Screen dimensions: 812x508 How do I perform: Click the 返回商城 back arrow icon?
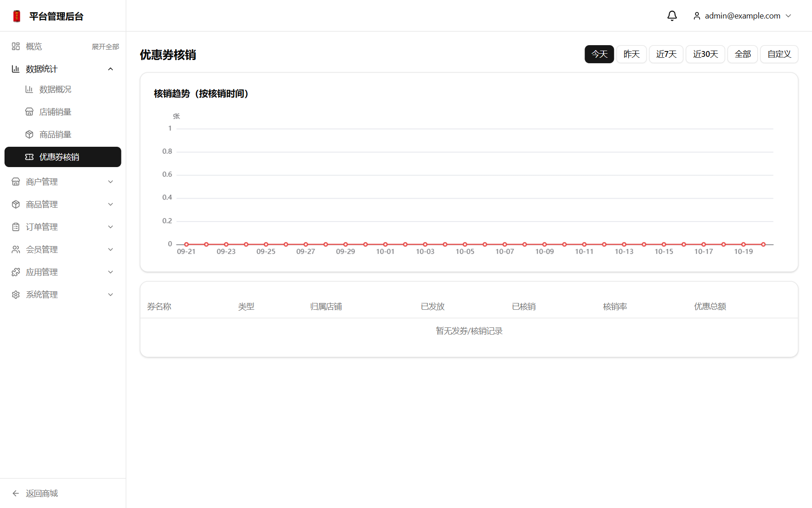(x=16, y=493)
